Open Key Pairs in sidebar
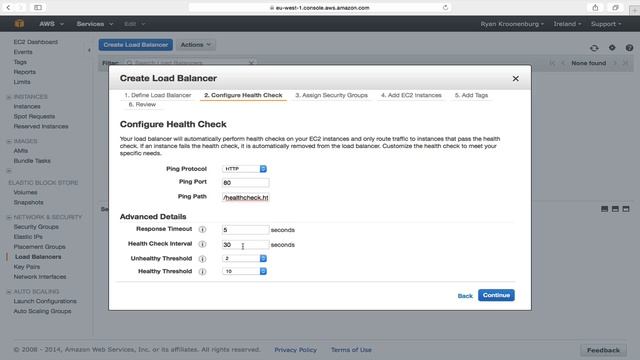 click(x=27, y=267)
